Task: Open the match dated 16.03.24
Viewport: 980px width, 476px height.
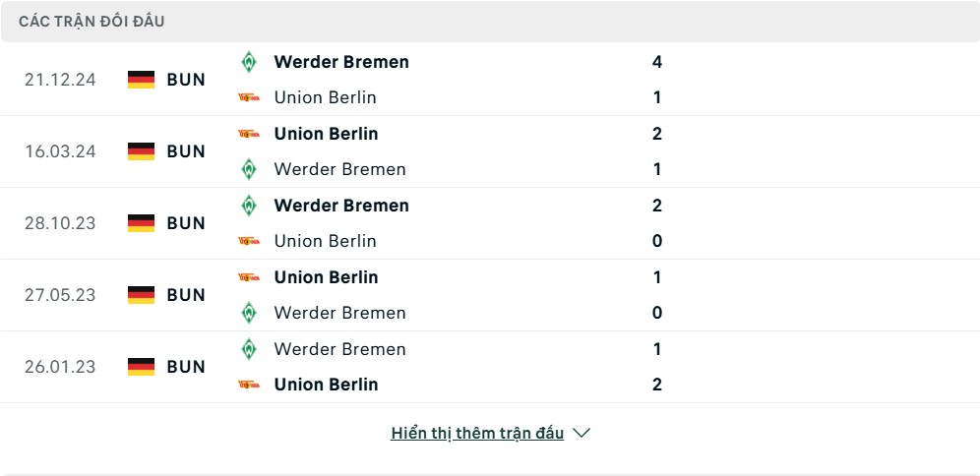Action: (x=490, y=151)
